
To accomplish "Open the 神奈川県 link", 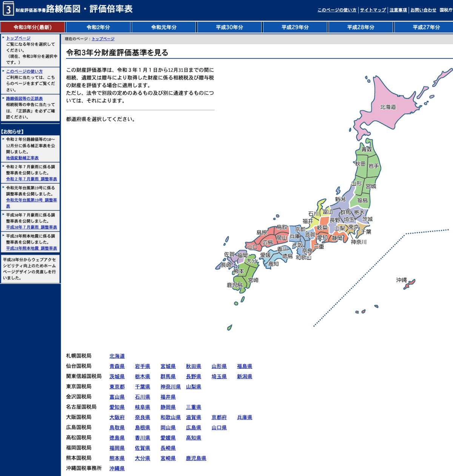I will 171,387.
